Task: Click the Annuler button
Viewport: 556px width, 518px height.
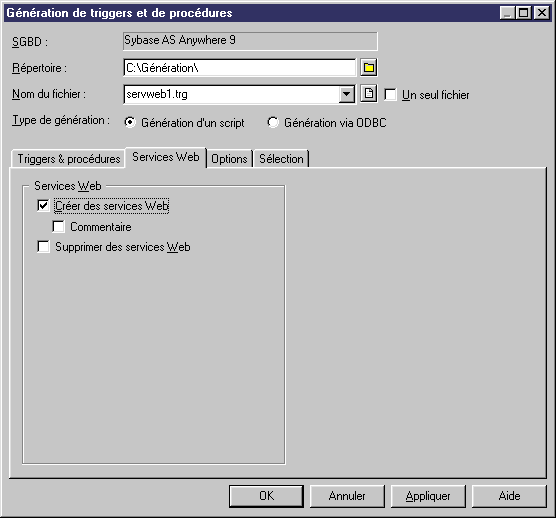Action: (x=347, y=496)
